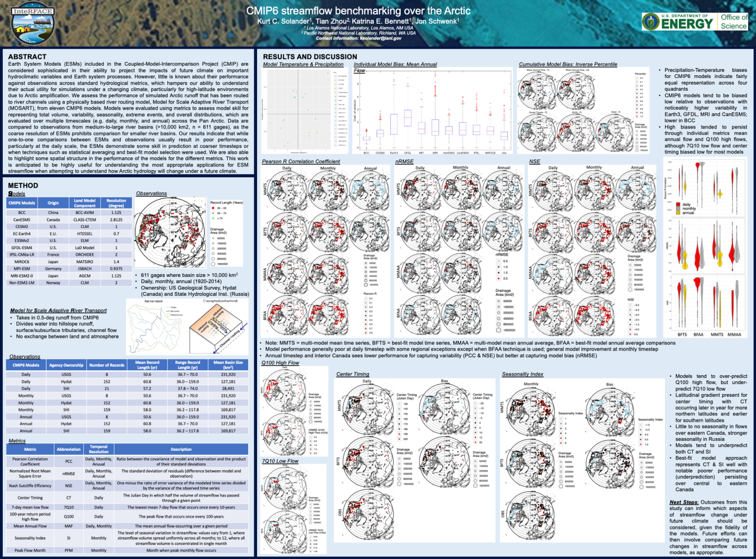Open the NSE violin plot panel
Image resolution: width=756 pixels, height=559 pixels.
(x=705, y=302)
